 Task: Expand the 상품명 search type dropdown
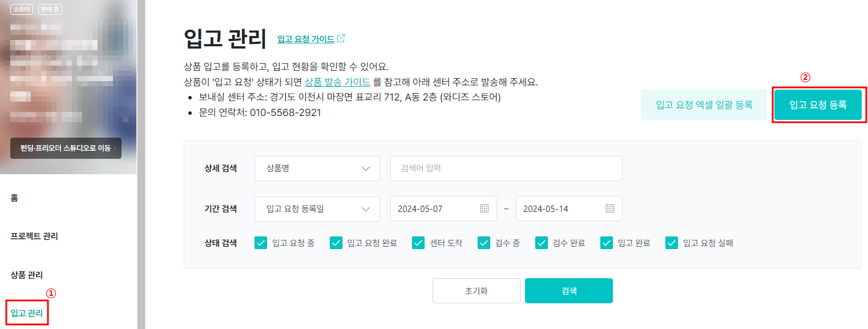(317, 168)
